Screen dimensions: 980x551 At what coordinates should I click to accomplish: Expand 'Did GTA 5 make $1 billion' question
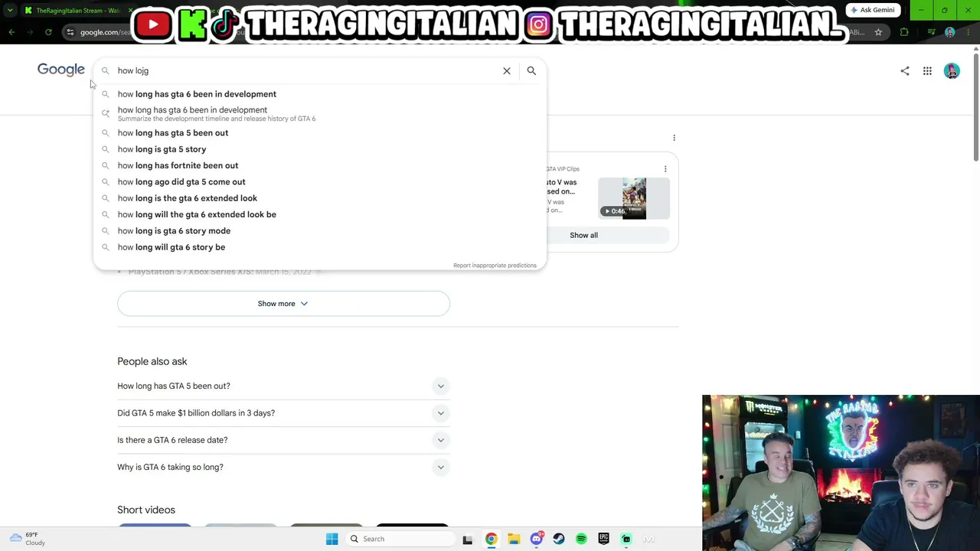pos(283,413)
